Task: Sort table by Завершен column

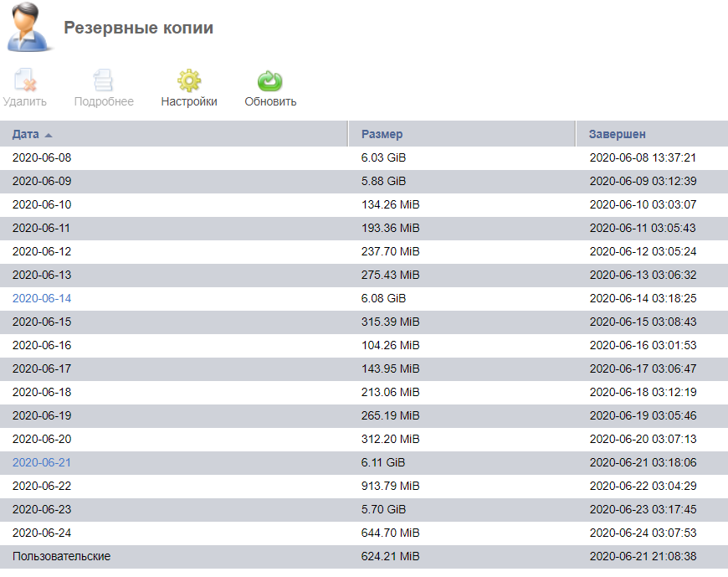Action: tap(617, 134)
